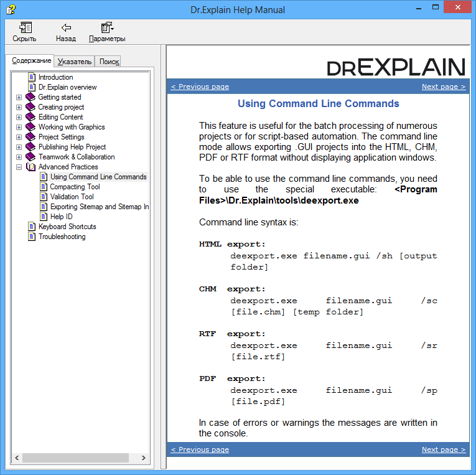
Task: Select the Advanced Practices entry
Action: click(x=68, y=167)
